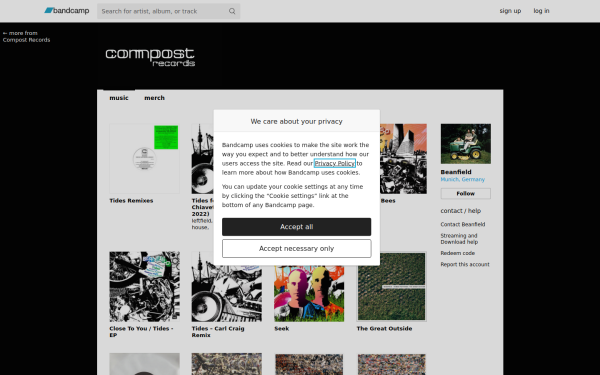This screenshot has width=600, height=375.
Task: Click the Beanfield artist name
Action: pos(456,172)
